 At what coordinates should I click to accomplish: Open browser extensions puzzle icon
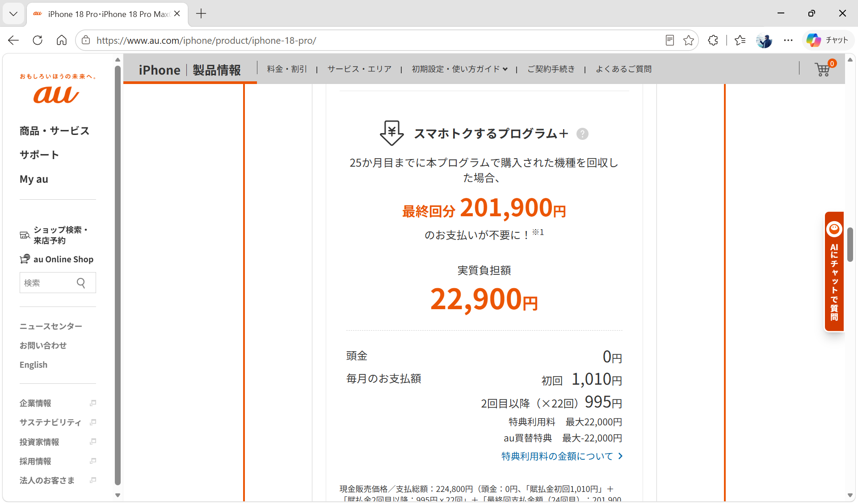click(713, 40)
